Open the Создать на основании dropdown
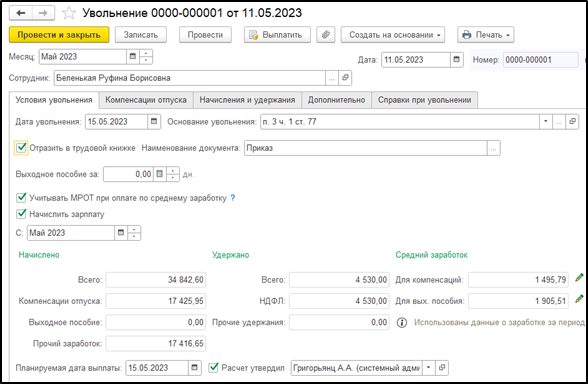This screenshot has height=384, width=588. point(393,35)
